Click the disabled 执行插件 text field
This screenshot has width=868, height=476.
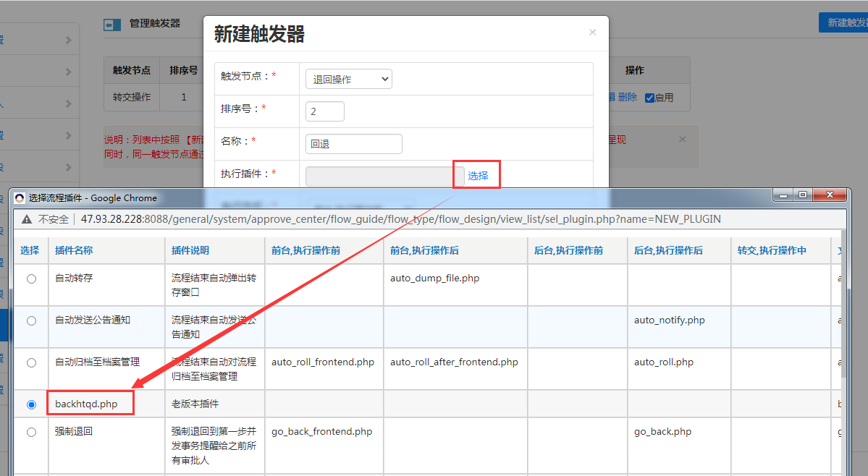tap(384, 177)
